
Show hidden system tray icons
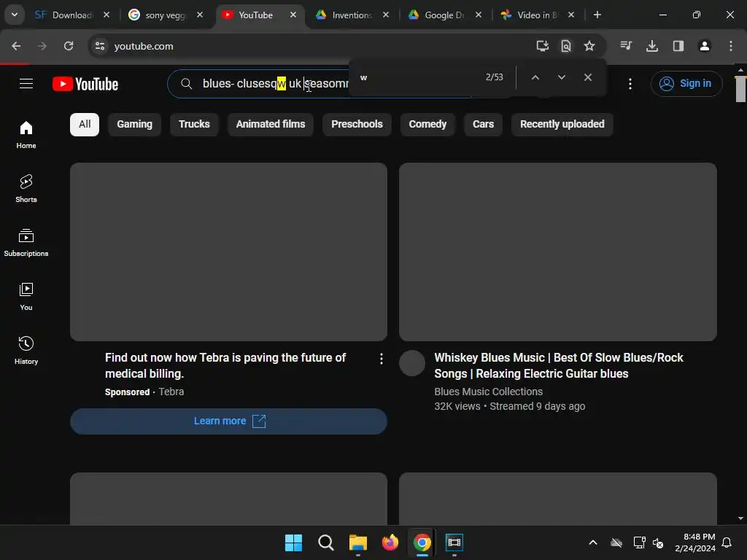pos(593,542)
